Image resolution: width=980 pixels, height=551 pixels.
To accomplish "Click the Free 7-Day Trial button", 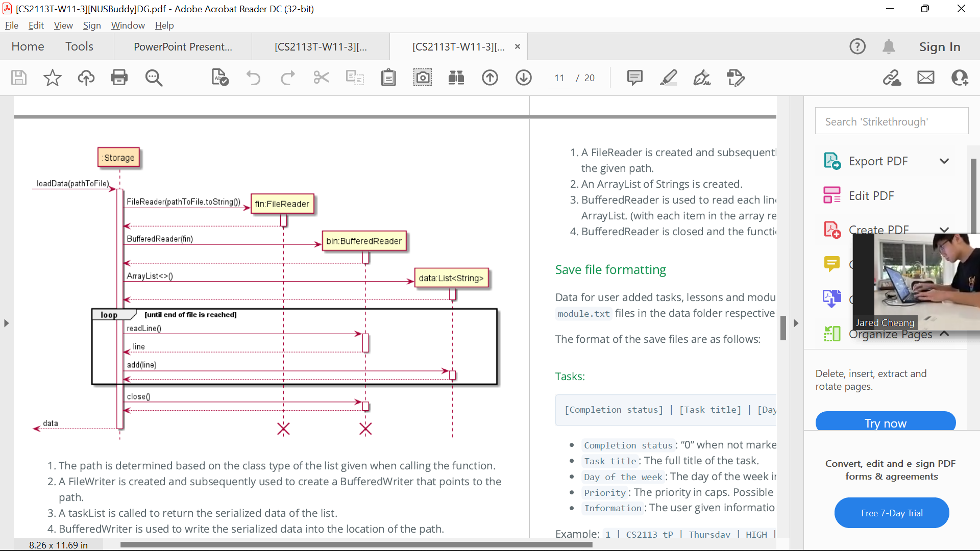I will point(891,513).
